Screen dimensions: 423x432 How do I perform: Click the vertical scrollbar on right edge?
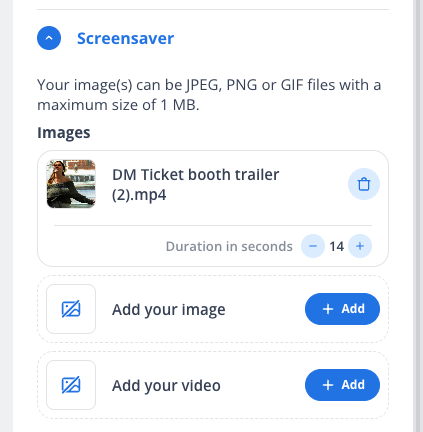coord(417,216)
